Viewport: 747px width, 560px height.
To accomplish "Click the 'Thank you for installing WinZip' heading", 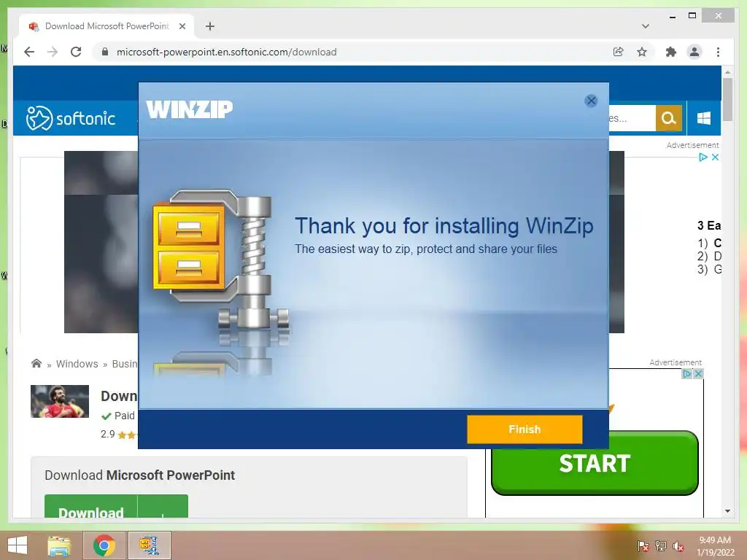I will 444,226.
